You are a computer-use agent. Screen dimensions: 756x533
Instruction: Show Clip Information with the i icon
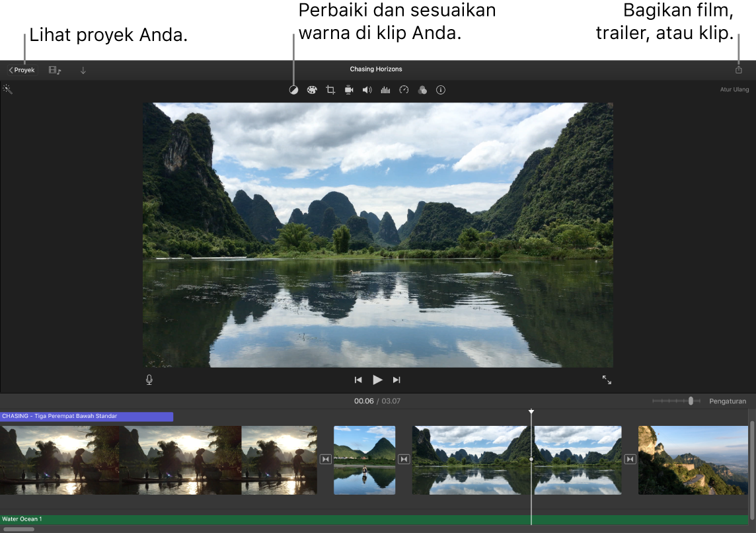[440, 90]
